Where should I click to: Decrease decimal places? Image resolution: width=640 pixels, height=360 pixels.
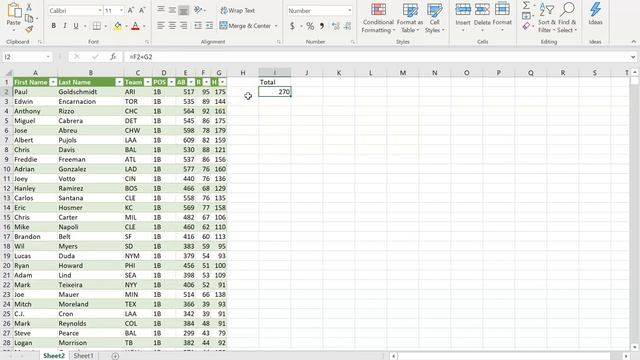click(x=347, y=26)
